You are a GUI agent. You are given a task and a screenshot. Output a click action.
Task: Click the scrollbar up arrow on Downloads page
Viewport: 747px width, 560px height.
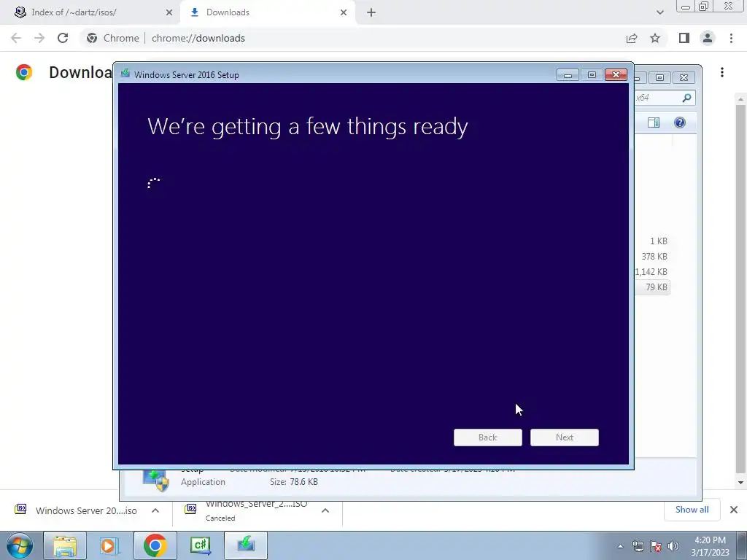coord(740,99)
